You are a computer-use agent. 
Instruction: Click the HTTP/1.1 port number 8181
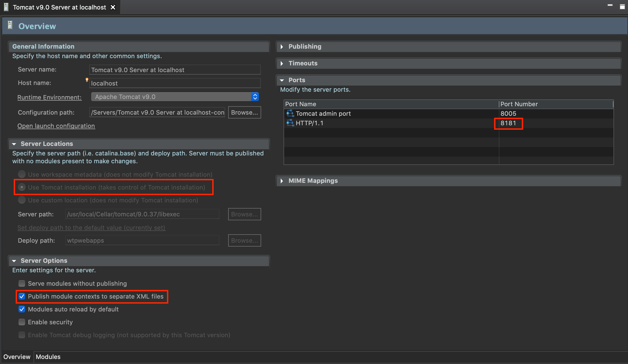point(508,123)
